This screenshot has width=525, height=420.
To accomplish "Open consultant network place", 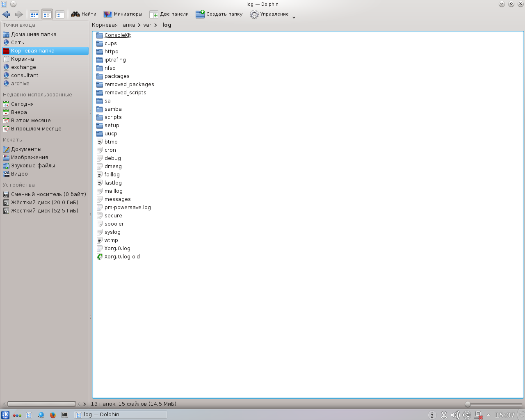I will 45,75.
